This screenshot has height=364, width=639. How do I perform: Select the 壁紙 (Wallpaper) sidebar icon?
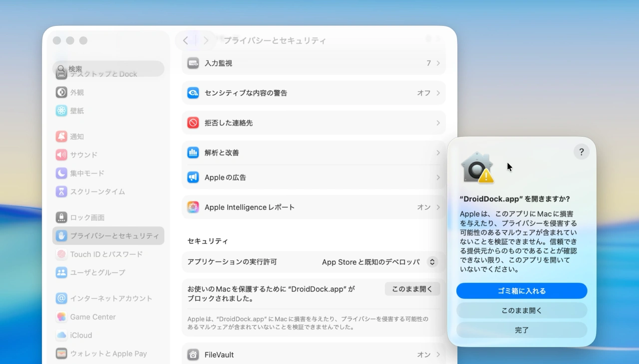pos(61,110)
